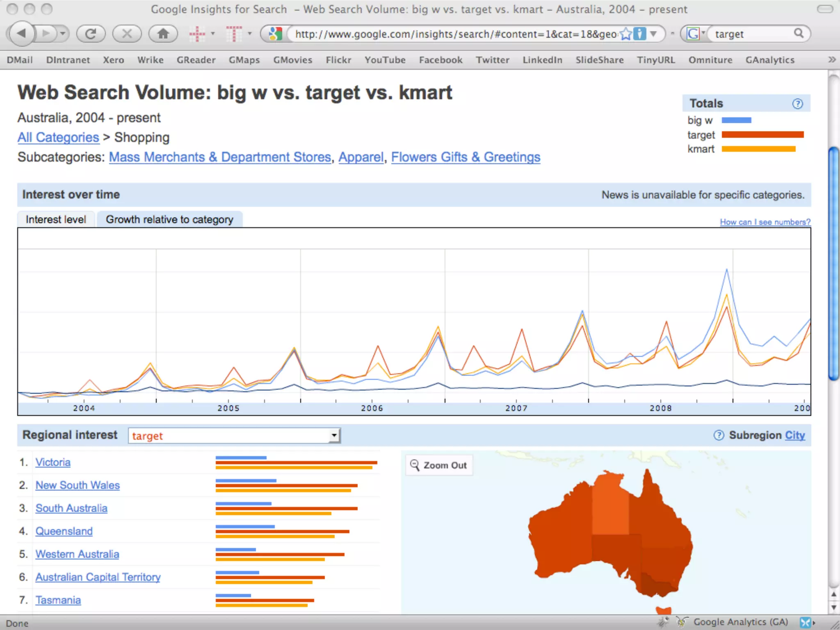Viewport: 840px width, 630px height.
Task: Click the Stop loading X button
Action: coord(127,34)
